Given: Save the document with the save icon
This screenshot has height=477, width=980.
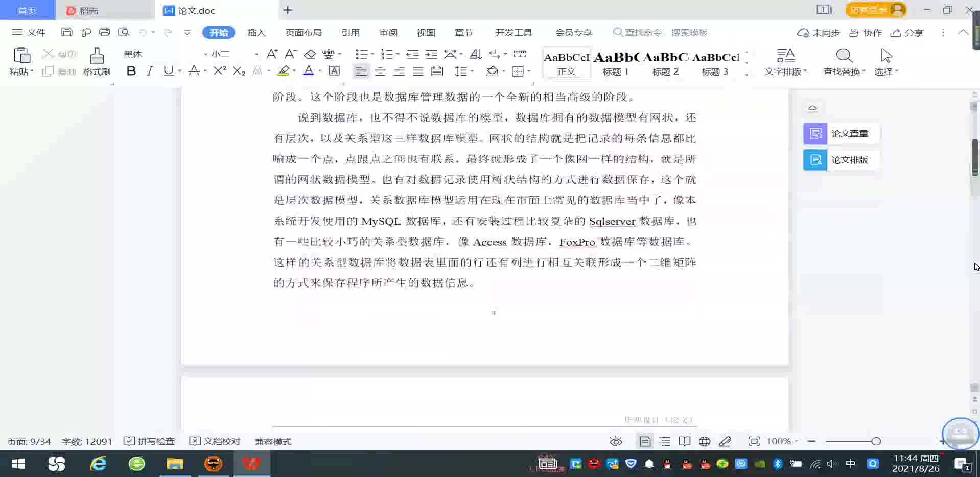Looking at the screenshot, I should click(x=66, y=32).
